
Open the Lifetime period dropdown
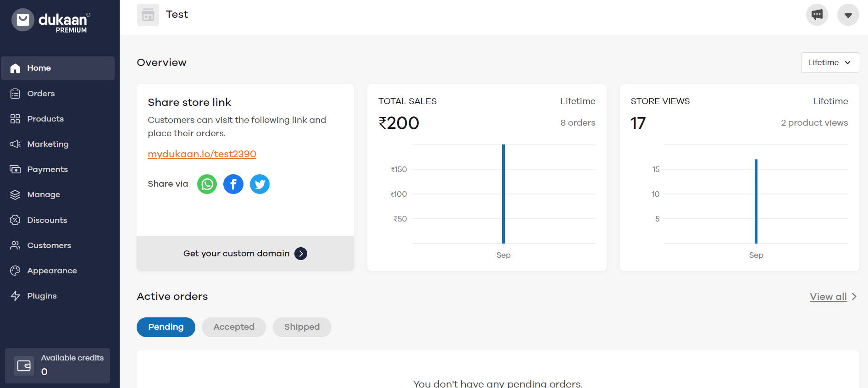point(830,62)
